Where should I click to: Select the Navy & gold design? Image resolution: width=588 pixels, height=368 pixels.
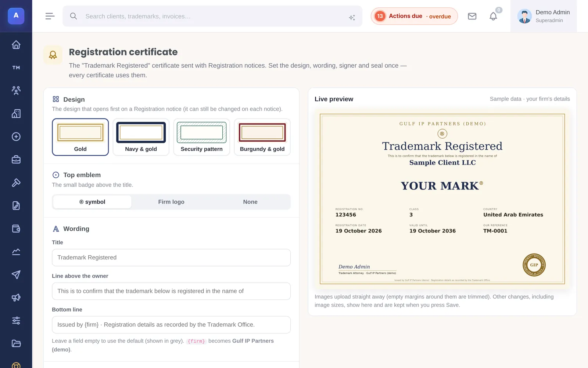(x=141, y=137)
